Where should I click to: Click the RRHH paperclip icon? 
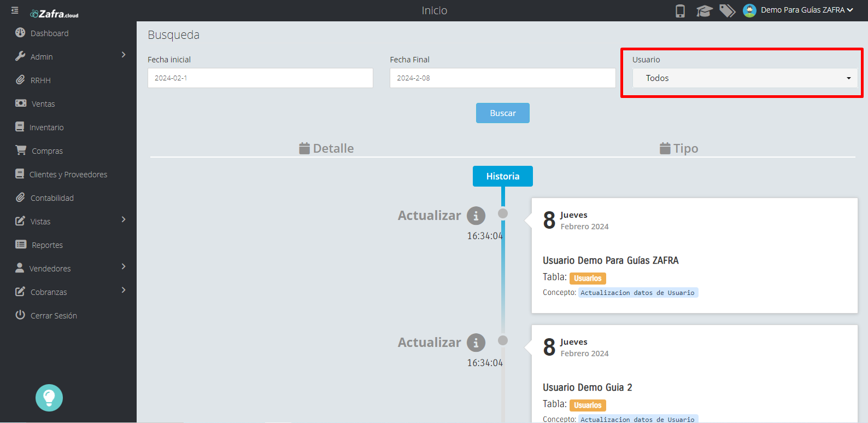coord(20,79)
